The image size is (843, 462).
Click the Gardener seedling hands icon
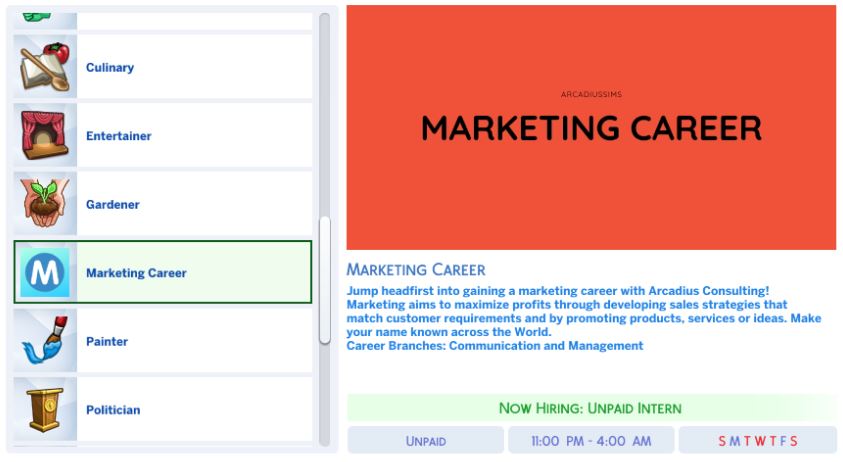[45, 204]
